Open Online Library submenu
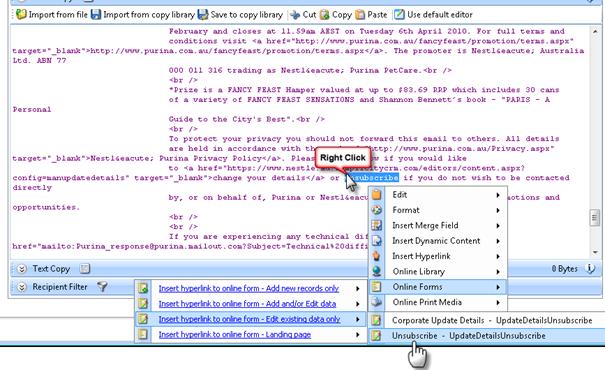Image resolution: width=605 pixels, height=370 pixels. pos(438,272)
